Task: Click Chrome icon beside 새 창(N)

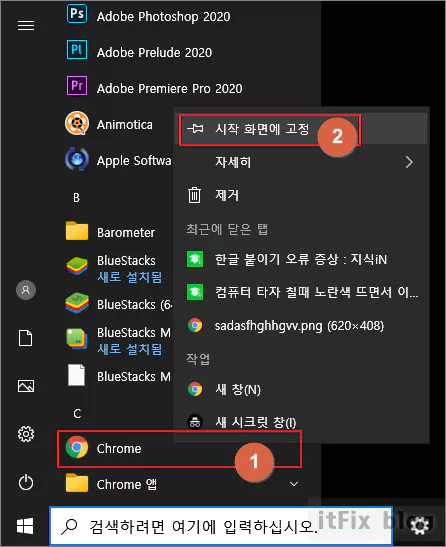Action: tap(195, 389)
